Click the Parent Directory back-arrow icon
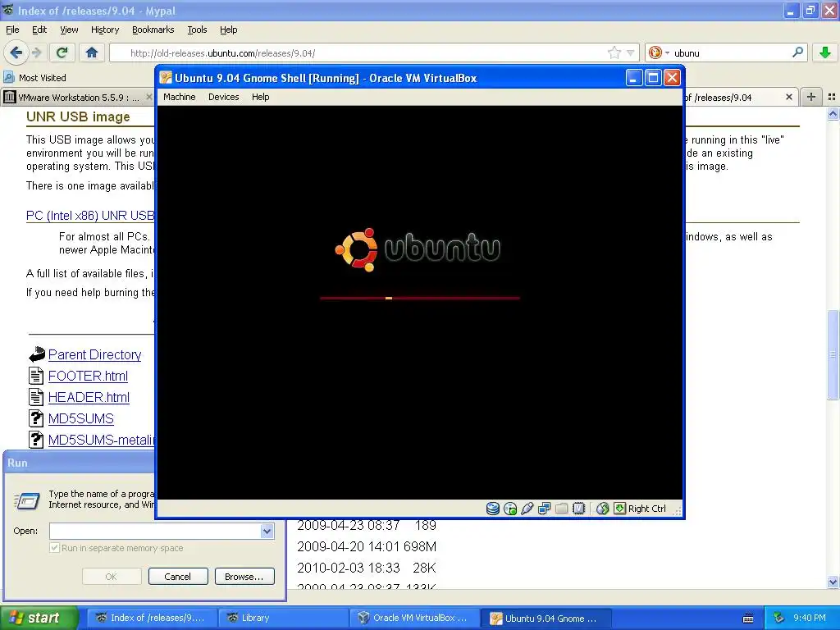The height and width of the screenshot is (630, 840). [x=36, y=354]
